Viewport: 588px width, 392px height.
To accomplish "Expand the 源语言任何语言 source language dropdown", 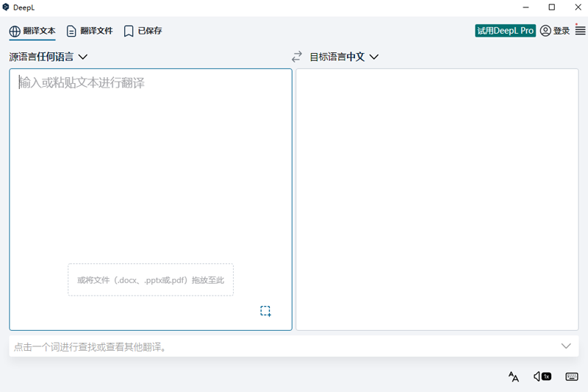I will coord(49,57).
